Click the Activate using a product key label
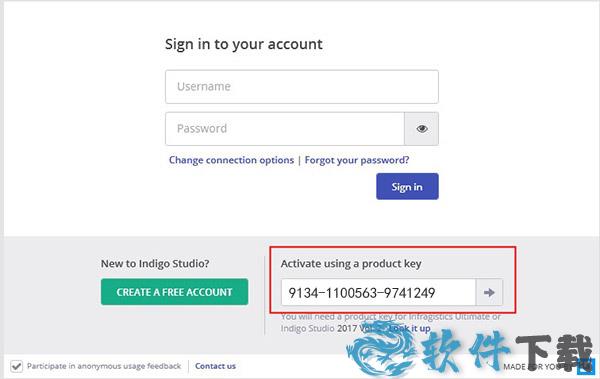The width and height of the screenshot is (600, 379). click(x=351, y=264)
